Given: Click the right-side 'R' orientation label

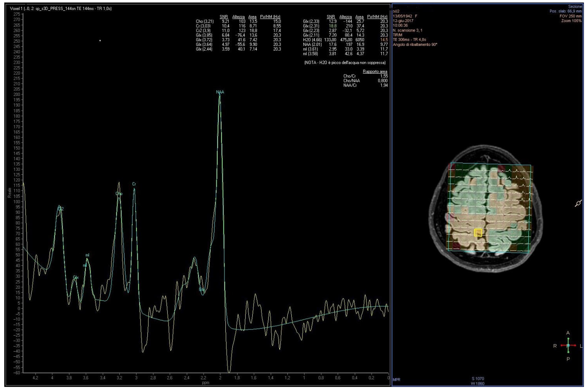Looking at the screenshot, I should click(555, 346).
